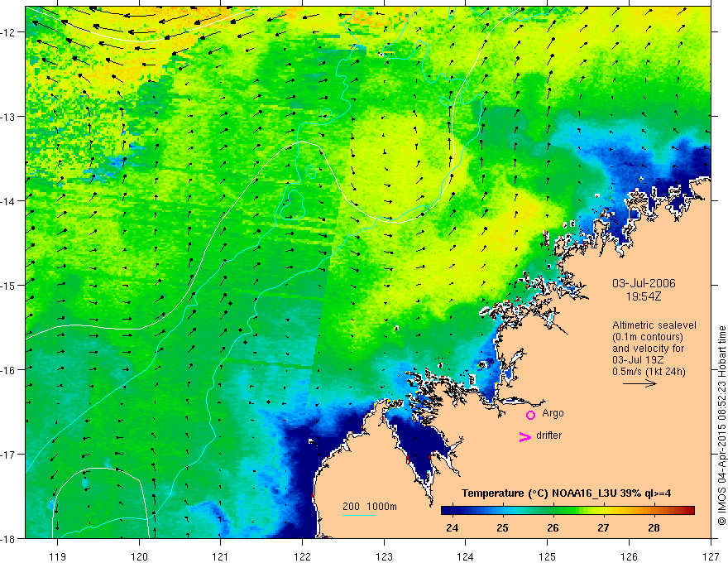Click the 'Argo' legend label
Viewport: 728px width, 563px height.
(553, 413)
